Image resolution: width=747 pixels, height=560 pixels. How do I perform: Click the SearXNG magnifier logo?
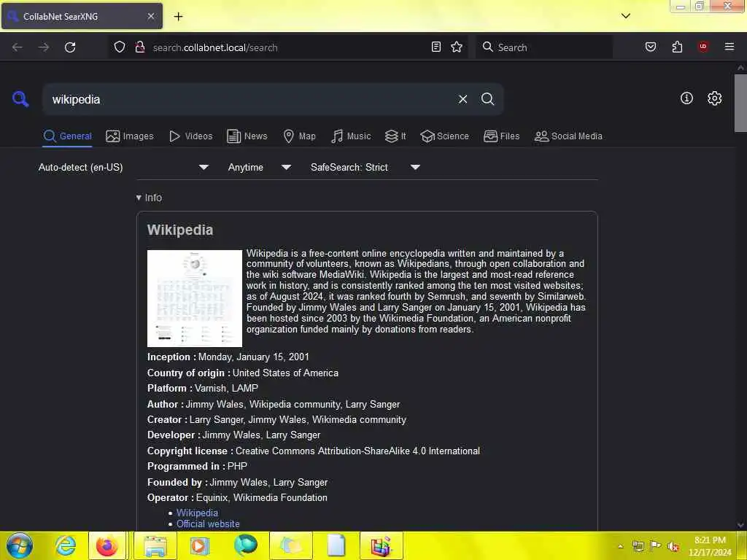tap(20, 99)
